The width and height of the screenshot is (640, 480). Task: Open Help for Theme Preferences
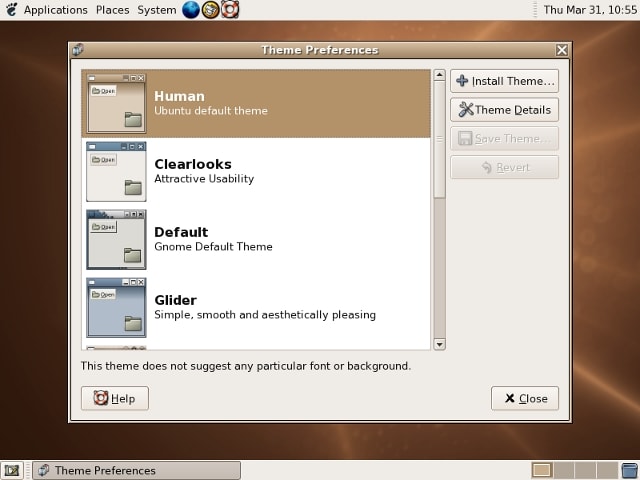click(x=115, y=398)
